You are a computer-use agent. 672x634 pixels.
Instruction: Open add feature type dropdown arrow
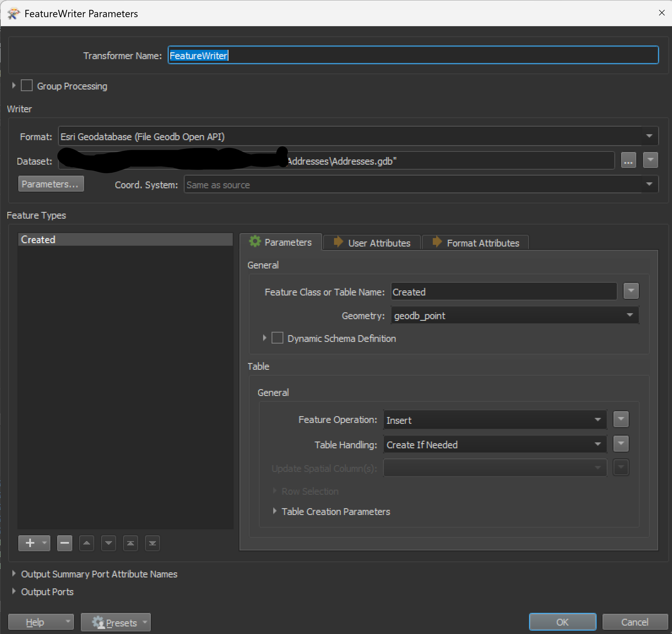click(45, 543)
